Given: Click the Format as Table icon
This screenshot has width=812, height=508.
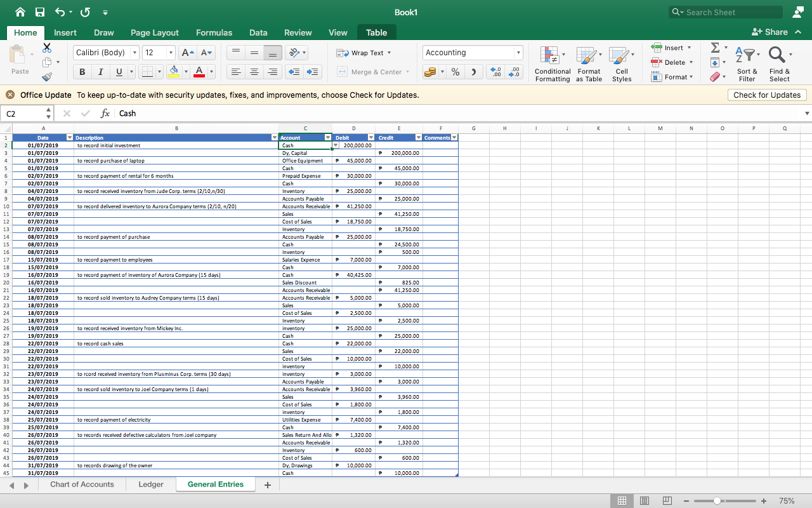Looking at the screenshot, I should coord(589,63).
